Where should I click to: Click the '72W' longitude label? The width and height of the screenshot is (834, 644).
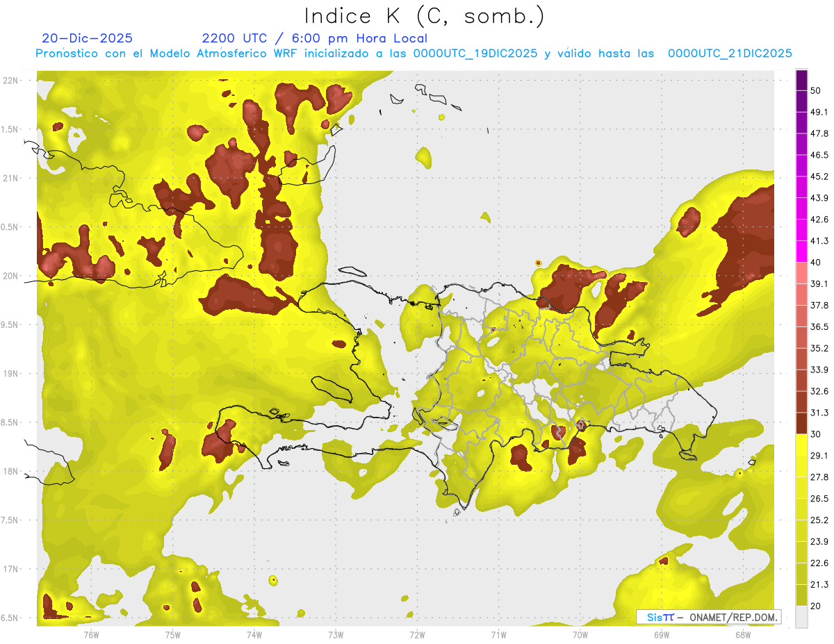[417, 634]
